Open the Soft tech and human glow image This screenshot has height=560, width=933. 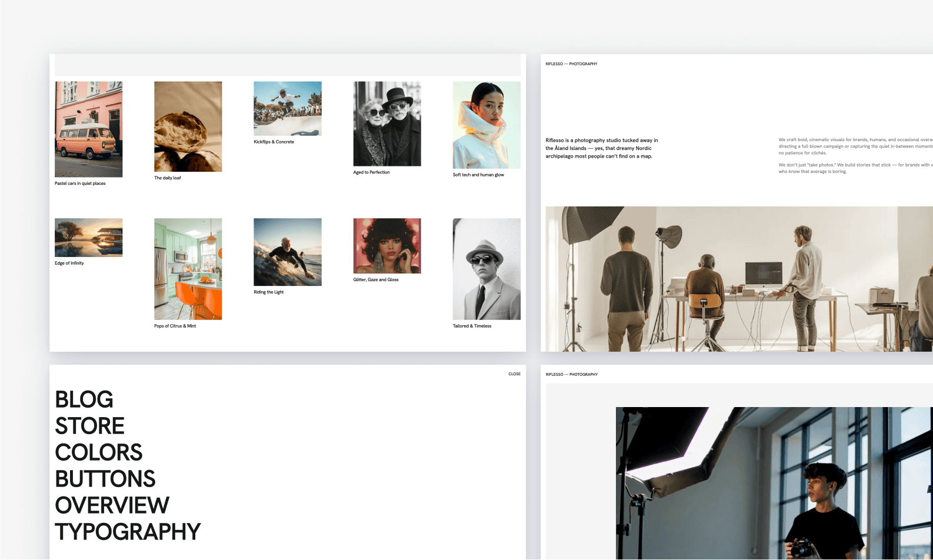[x=486, y=125]
